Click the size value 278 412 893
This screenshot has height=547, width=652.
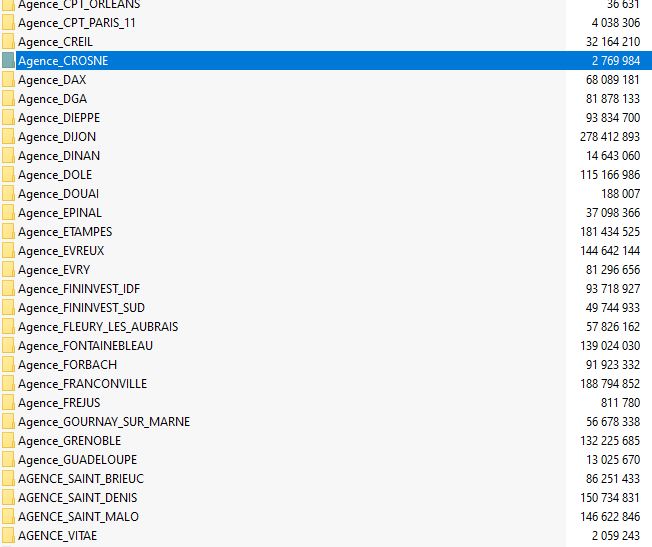coord(610,137)
